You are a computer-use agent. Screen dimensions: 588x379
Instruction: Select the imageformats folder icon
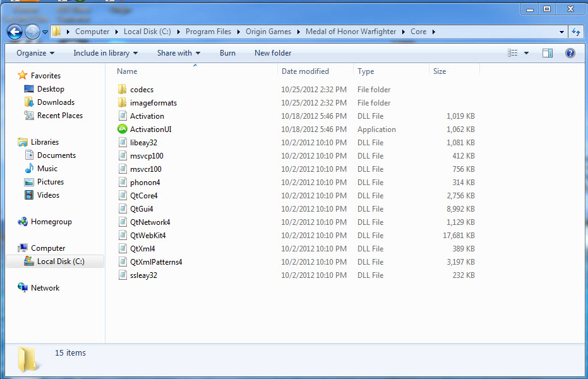[x=122, y=102]
